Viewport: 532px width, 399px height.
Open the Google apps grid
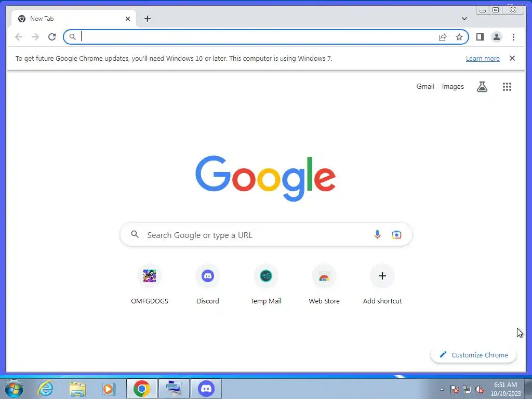point(507,87)
